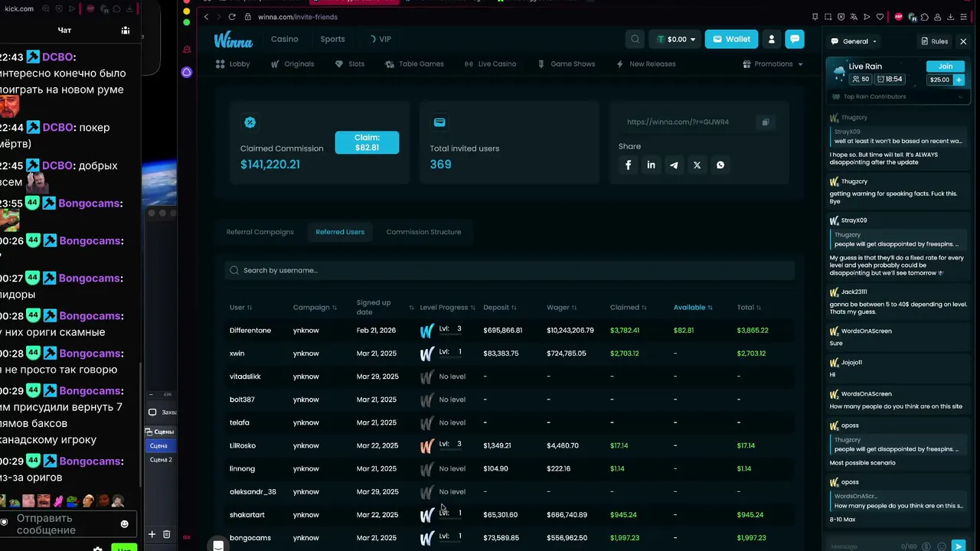This screenshot has width=980, height=551.
Task: Select the Referred Users tab
Action: click(340, 232)
